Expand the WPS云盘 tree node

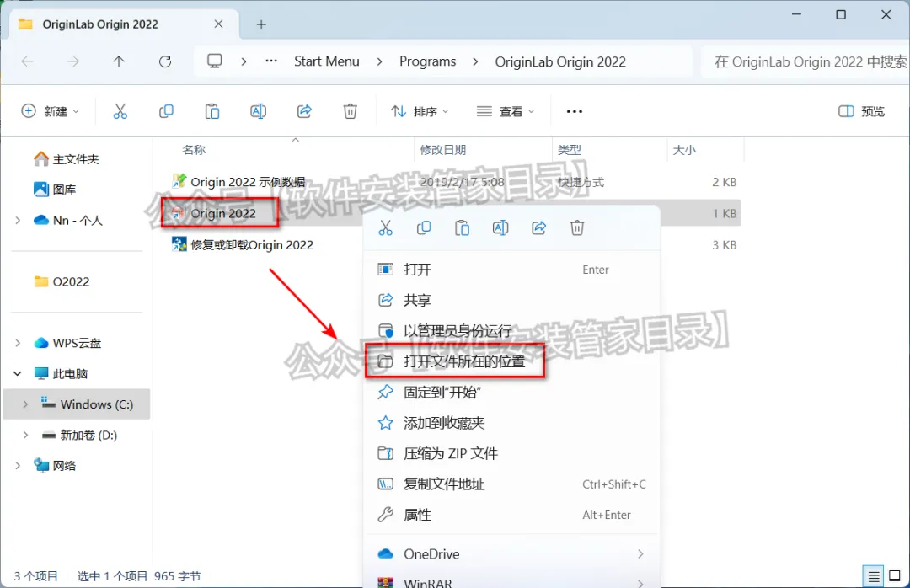pyautogui.click(x=18, y=343)
